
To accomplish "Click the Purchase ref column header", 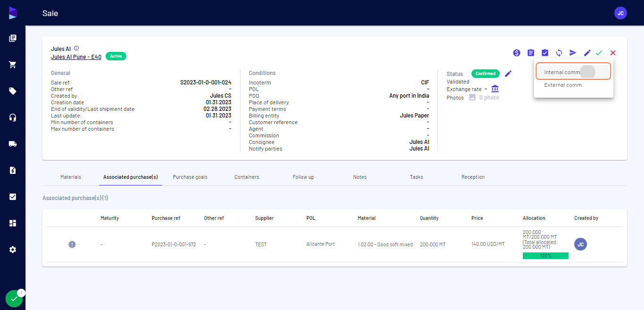I will [x=166, y=218].
